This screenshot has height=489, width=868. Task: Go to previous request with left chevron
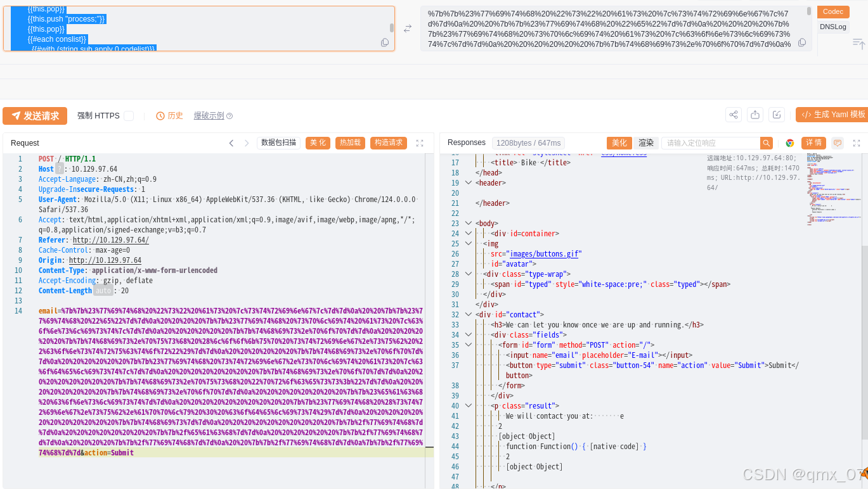(x=231, y=143)
